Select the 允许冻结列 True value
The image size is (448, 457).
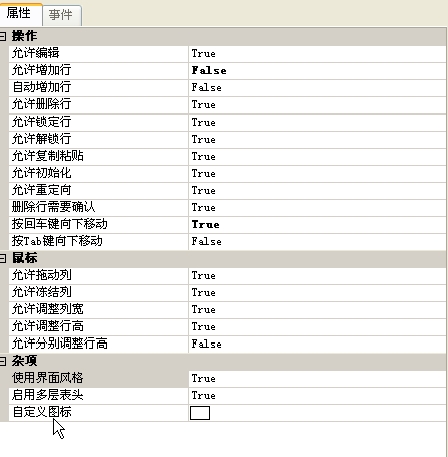pyautogui.click(x=203, y=292)
